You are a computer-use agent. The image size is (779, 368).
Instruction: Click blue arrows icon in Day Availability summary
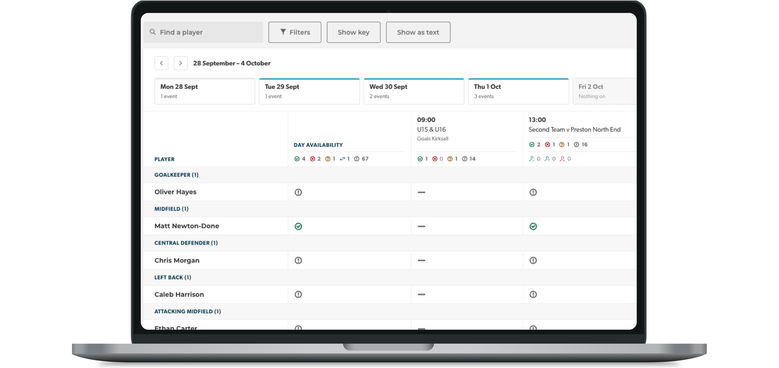click(x=342, y=159)
